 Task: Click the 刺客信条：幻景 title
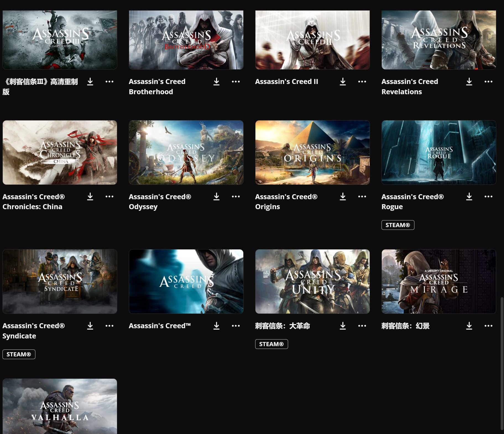[x=406, y=326]
